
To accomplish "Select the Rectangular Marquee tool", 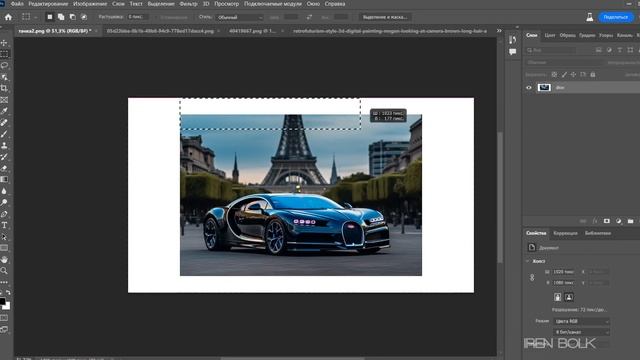I will tap(4, 54).
